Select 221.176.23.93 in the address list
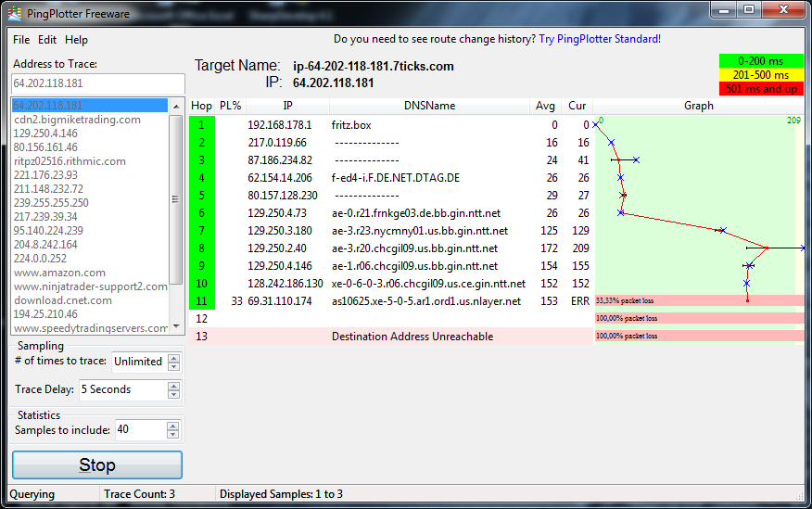812x509 pixels. point(90,175)
